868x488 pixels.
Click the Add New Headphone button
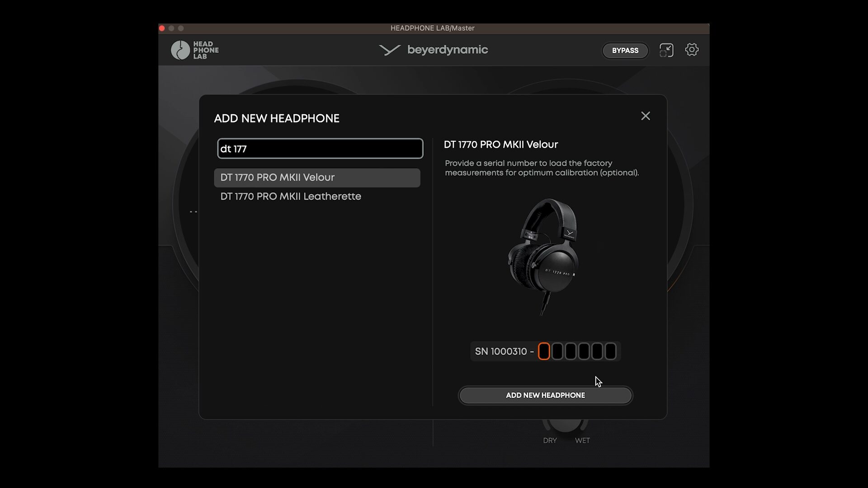pos(545,395)
